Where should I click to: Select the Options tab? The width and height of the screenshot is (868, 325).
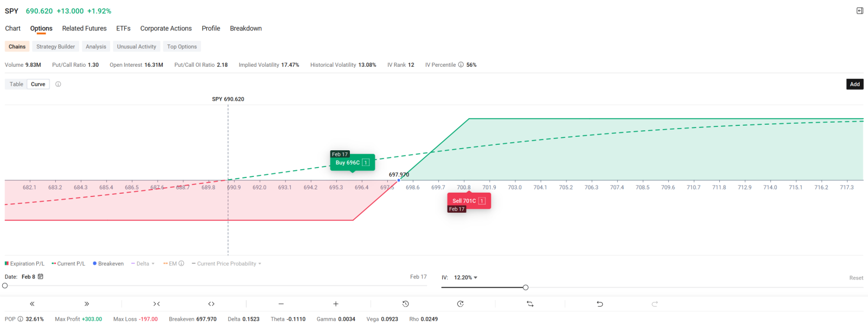click(41, 28)
